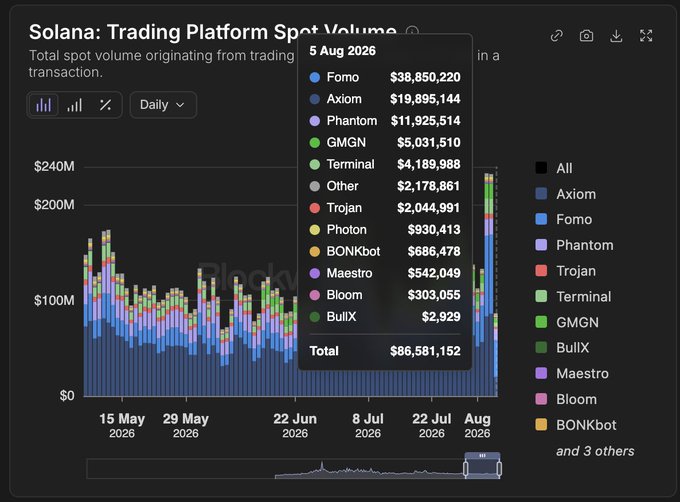The image size is (680, 502).
Task: Click the $240M y-axis label
Action: coord(54,166)
